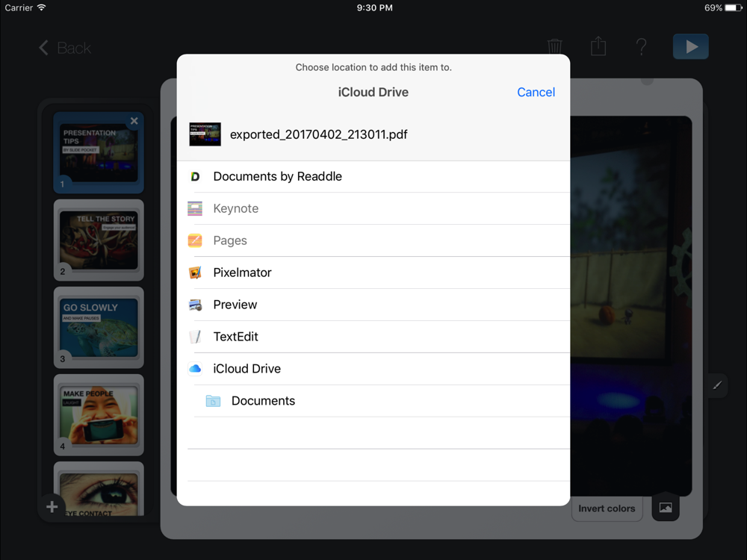Open help with the question mark icon
This screenshot has height=560, width=747.
coord(642,46)
